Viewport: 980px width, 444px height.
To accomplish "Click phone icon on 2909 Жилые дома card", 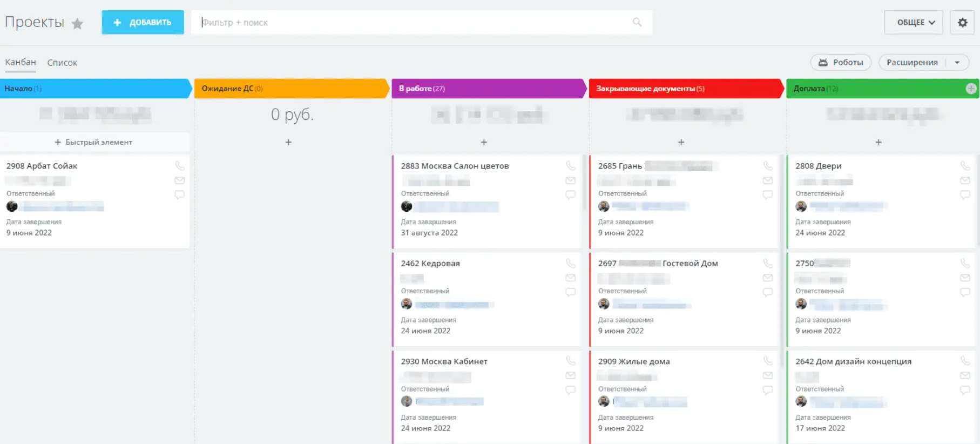I will (768, 361).
